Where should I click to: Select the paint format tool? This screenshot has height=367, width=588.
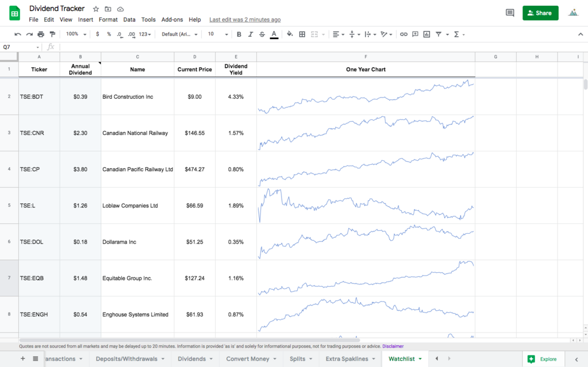point(53,34)
